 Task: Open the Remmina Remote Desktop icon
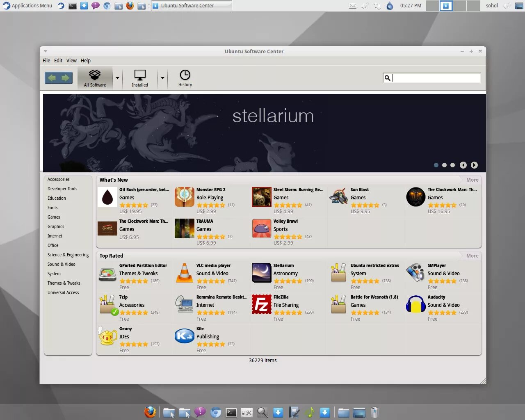[x=185, y=305]
